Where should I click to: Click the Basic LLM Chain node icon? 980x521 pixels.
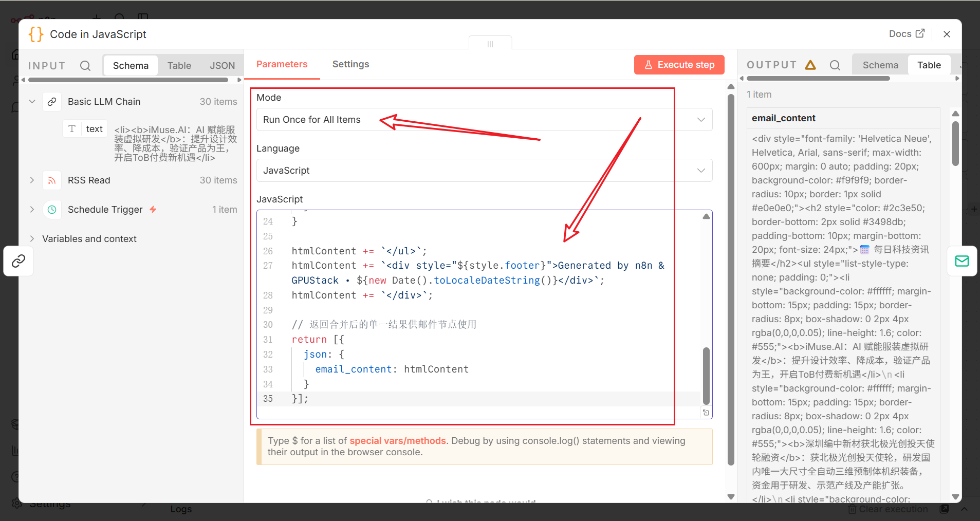[x=52, y=102]
